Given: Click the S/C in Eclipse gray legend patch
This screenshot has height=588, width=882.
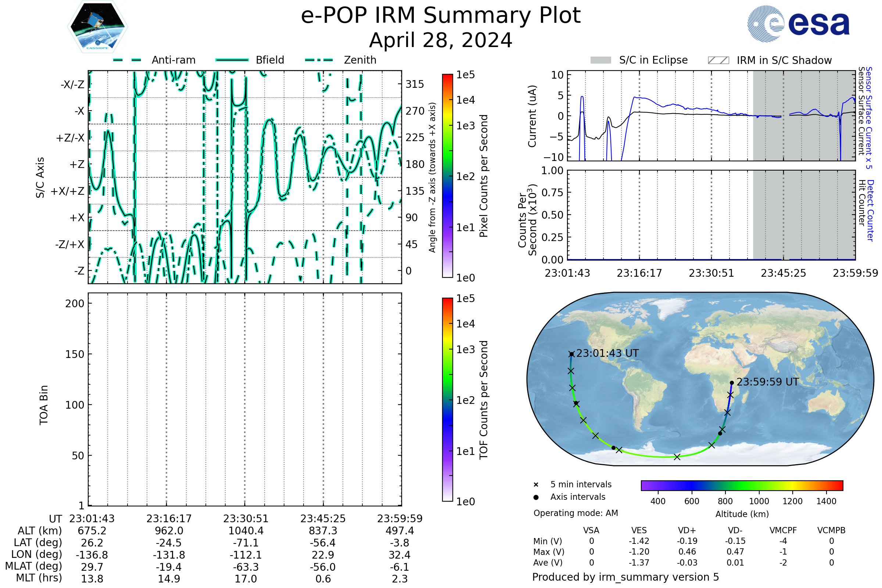Looking at the screenshot, I should point(600,60).
